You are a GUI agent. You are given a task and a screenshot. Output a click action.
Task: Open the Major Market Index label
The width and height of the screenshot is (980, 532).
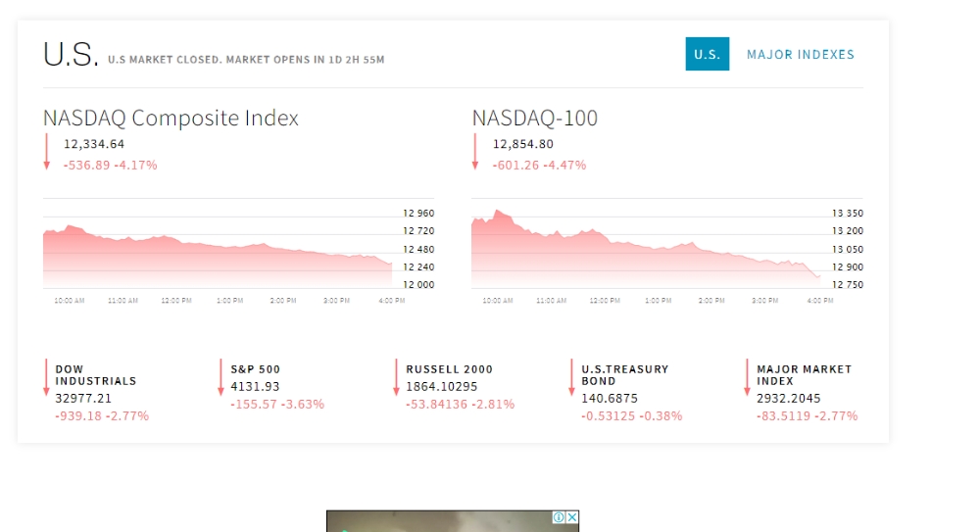(x=805, y=375)
